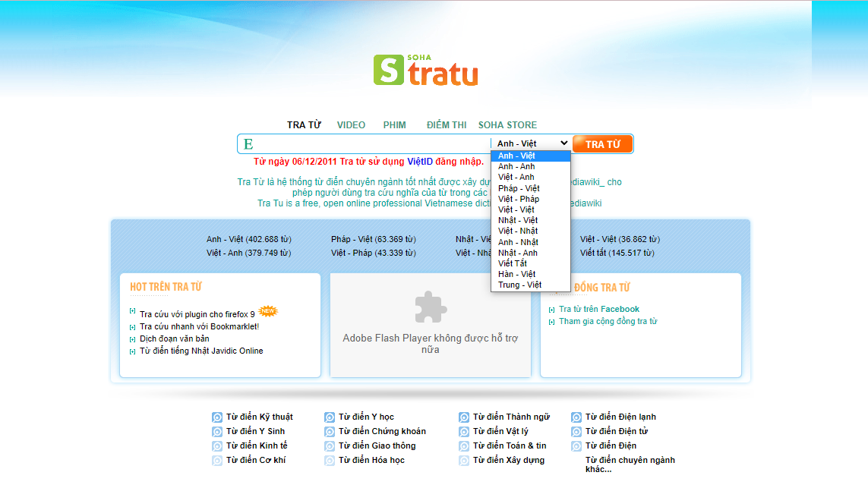
Task: Click Viết tắt (145.517 từ) stat
Action: point(617,253)
